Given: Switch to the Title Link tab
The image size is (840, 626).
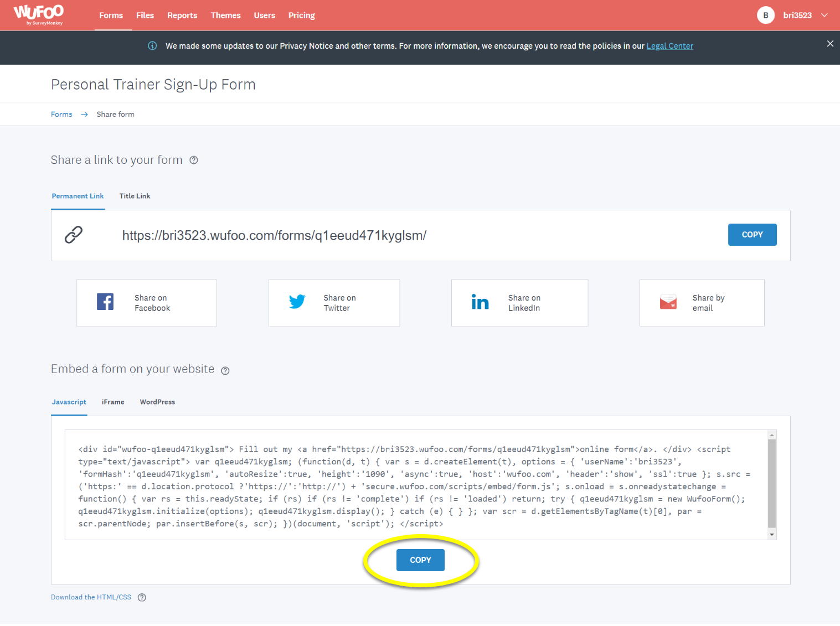Looking at the screenshot, I should click(x=135, y=196).
